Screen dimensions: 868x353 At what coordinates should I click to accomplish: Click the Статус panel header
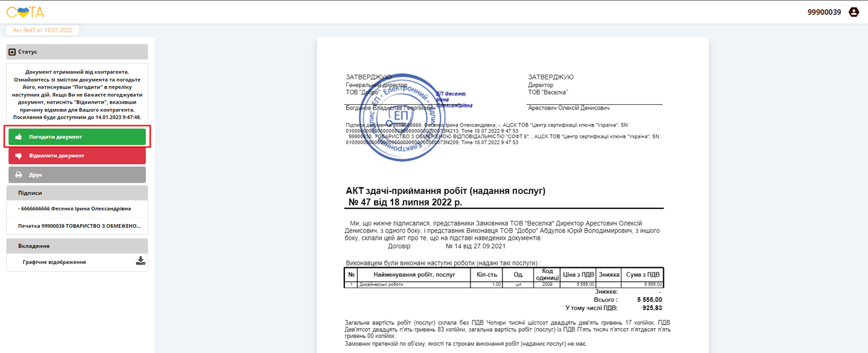click(77, 52)
